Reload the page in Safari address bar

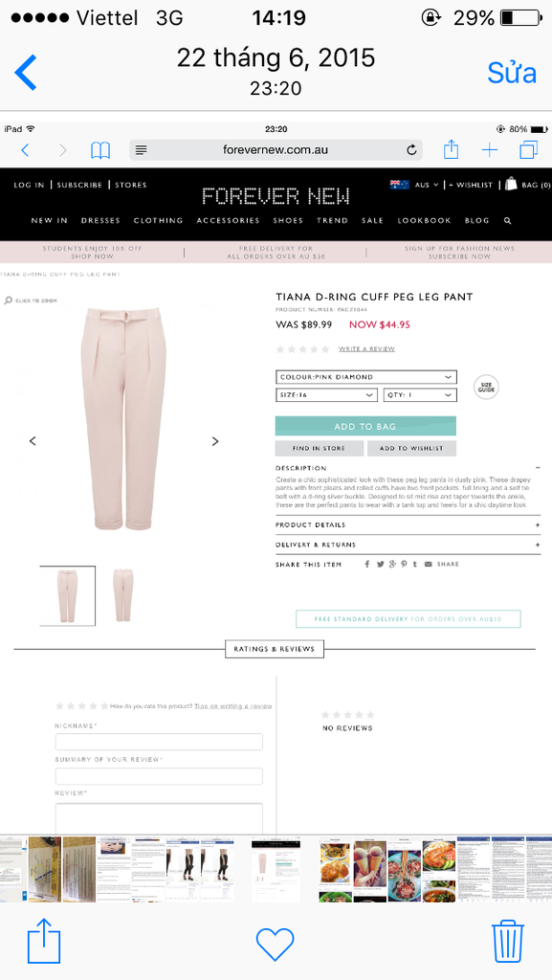pos(410,150)
